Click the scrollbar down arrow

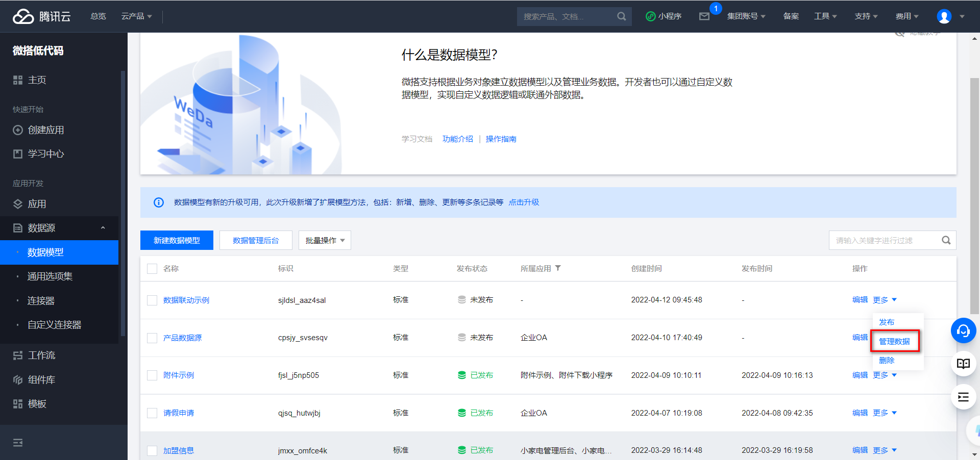tap(974, 454)
